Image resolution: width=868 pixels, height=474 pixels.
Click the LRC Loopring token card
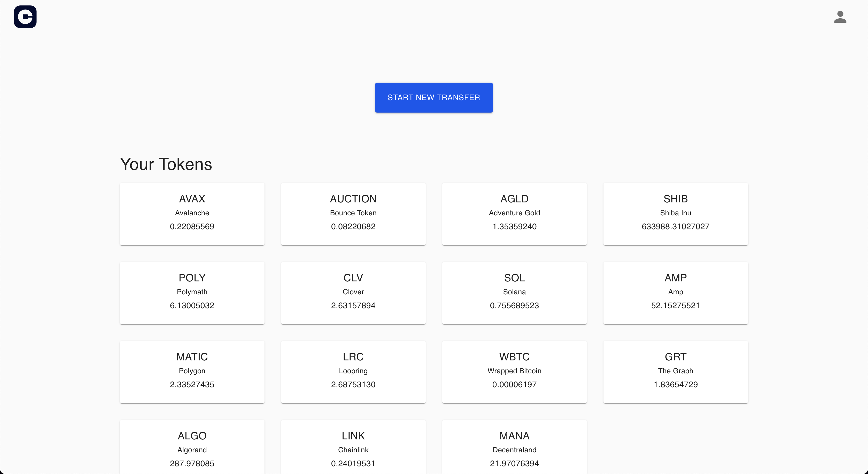click(x=353, y=372)
